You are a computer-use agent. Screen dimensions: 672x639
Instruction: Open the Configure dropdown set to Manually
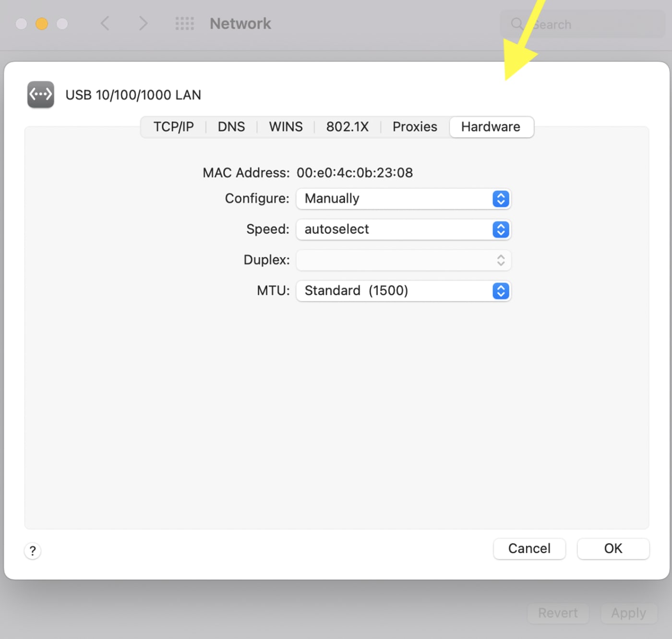pos(403,199)
